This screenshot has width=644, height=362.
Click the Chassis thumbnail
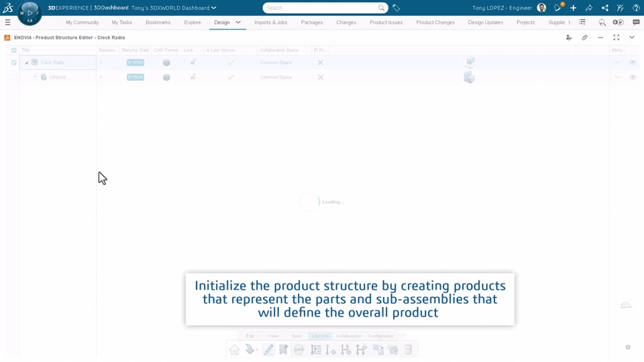pos(469,77)
